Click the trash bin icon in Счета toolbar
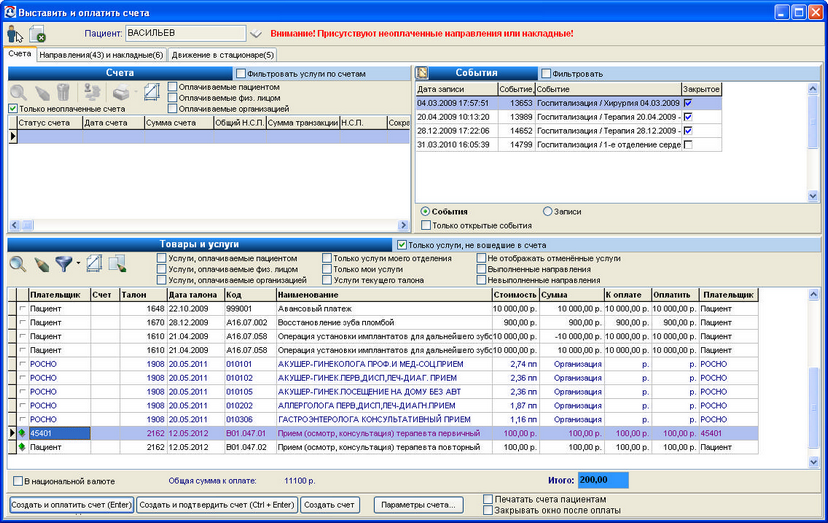The height and width of the screenshot is (523, 828). (x=63, y=92)
